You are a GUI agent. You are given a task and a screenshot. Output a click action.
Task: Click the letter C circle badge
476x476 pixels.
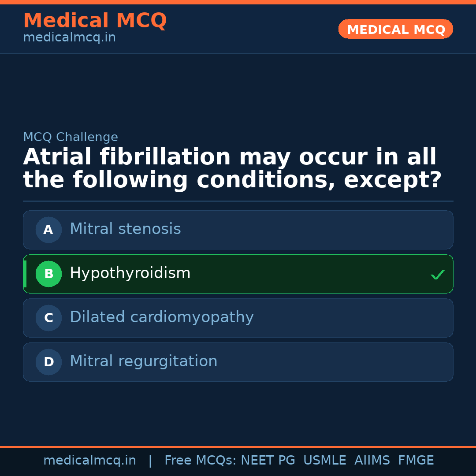coord(48,318)
